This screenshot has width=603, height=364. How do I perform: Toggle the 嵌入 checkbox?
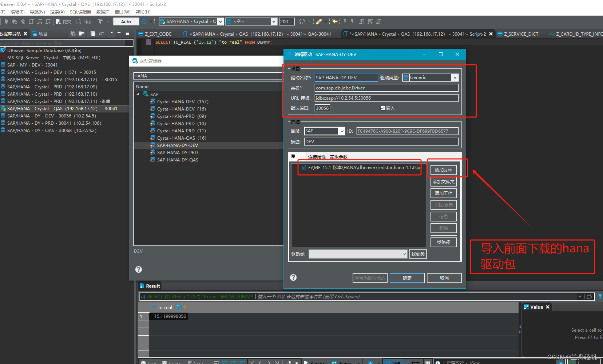click(x=382, y=108)
